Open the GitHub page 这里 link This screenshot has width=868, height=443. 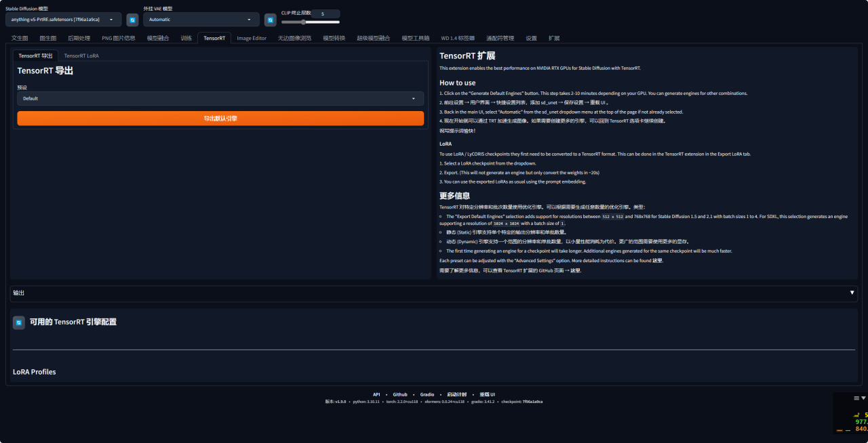[x=576, y=270]
